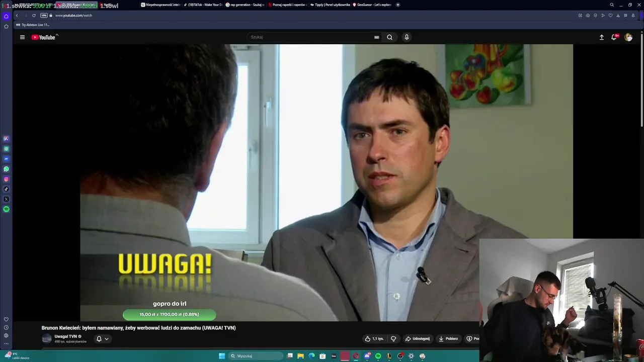
Task: Click the browser toolbar heart icon
Action: point(610,16)
